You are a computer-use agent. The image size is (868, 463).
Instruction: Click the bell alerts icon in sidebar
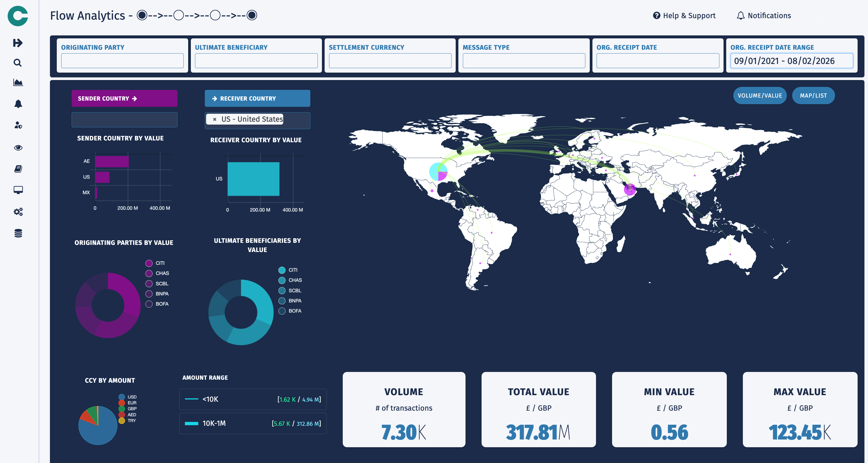pos(18,104)
